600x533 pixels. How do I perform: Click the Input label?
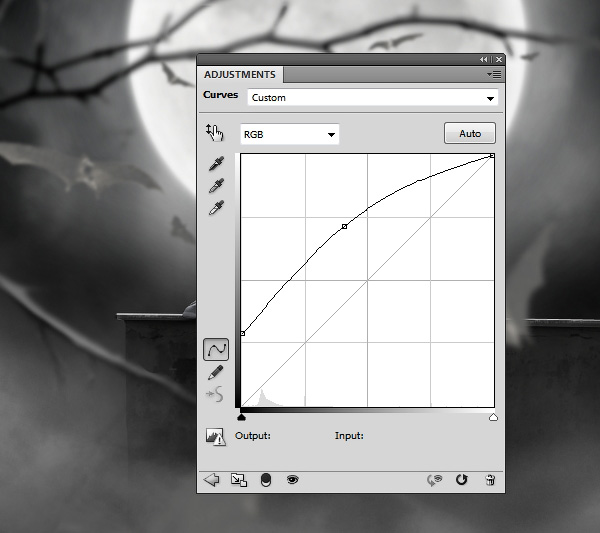[349, 436]
